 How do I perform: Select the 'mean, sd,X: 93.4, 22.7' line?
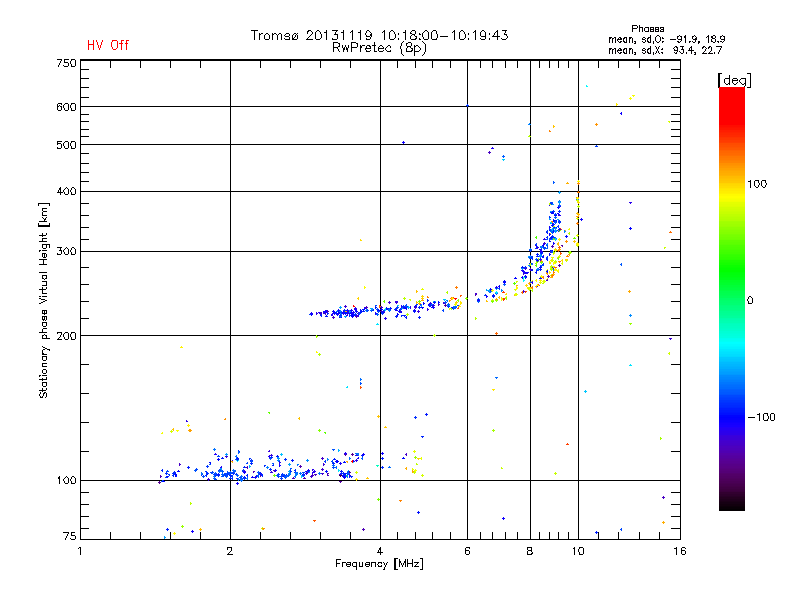pos(665,50)
